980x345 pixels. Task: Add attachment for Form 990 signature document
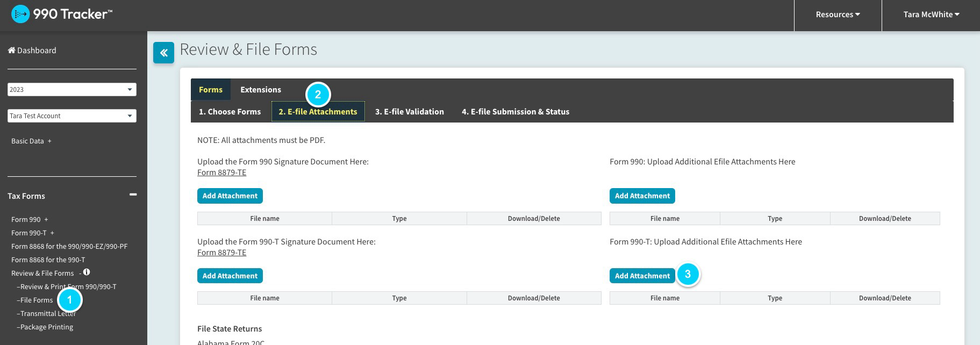click(230, 196)
